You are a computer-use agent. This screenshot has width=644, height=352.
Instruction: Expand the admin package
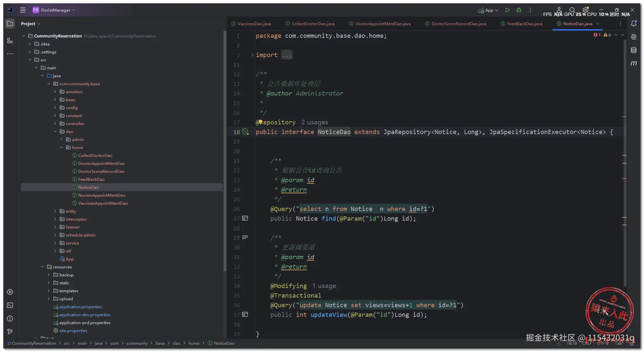tap(61, 139)
